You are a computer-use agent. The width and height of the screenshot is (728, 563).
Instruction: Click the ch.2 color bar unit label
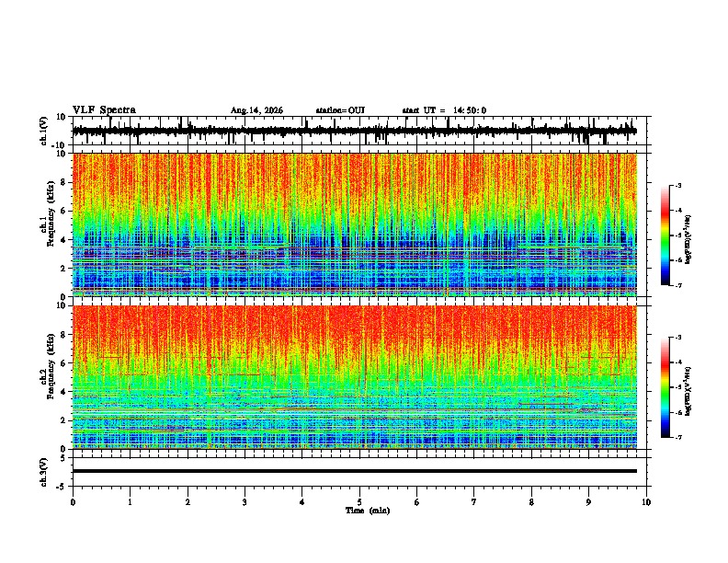tap(688, 391)
